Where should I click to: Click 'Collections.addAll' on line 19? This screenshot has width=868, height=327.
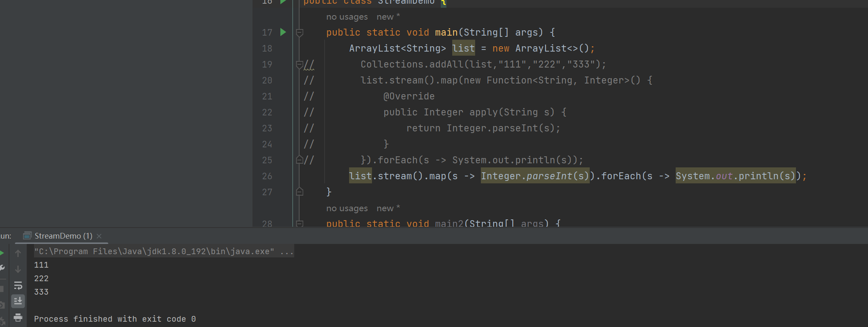coord(412,64)
